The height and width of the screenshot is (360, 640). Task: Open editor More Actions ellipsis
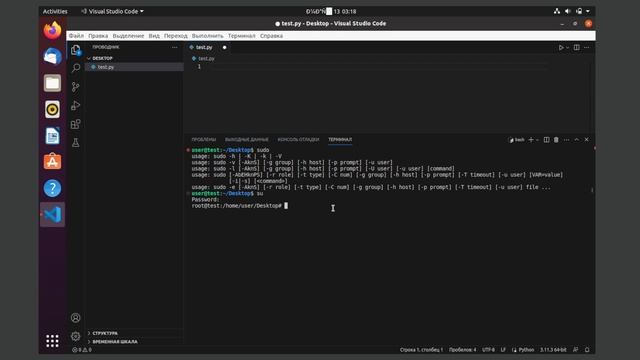point(587,47)
